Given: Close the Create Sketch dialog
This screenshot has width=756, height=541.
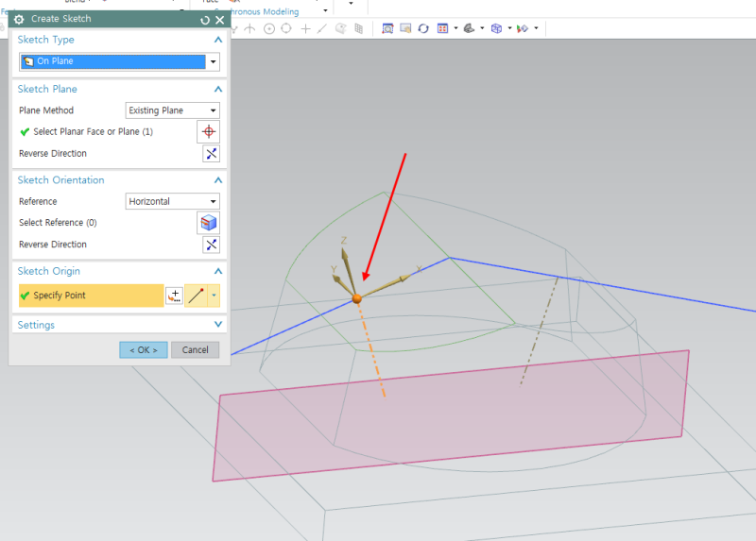Looking at the screenshot, I should [x=220, y=19].
